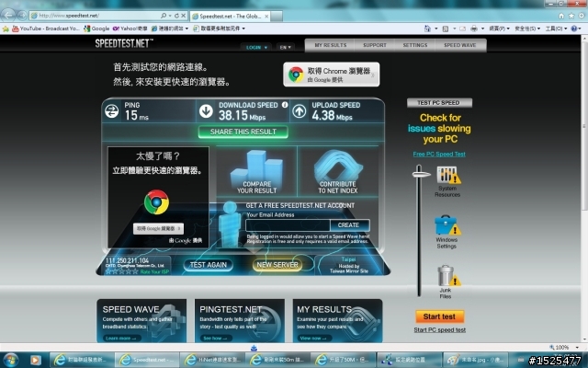The height and width of the screenshot is (368, 588).
Task: Click the download arrow icon
Action: click(206, 111)
